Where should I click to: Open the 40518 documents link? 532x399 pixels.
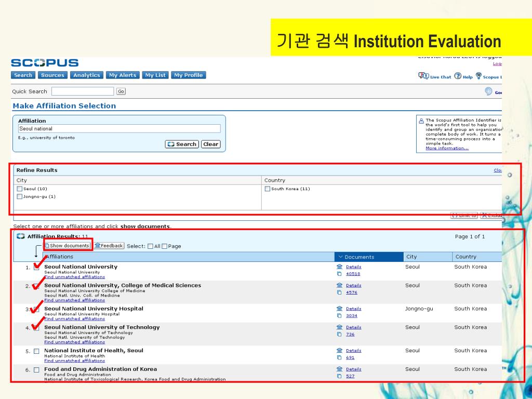pyautogui.click(x=353, y=274)
